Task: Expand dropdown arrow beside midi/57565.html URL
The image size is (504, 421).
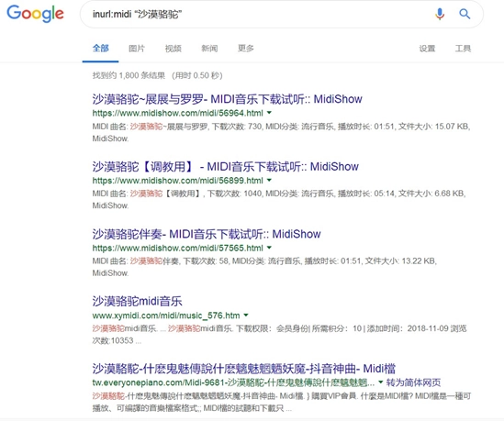Action: (x=269, y=248)
